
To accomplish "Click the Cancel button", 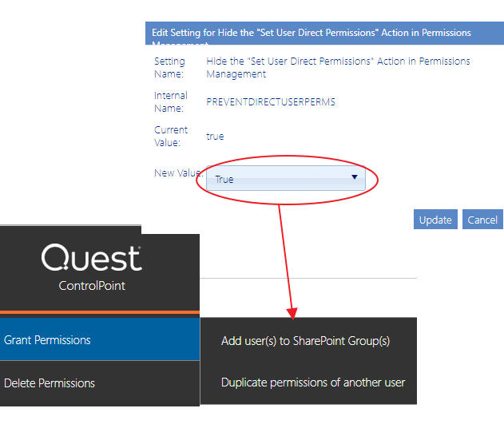I will point(482,220).
